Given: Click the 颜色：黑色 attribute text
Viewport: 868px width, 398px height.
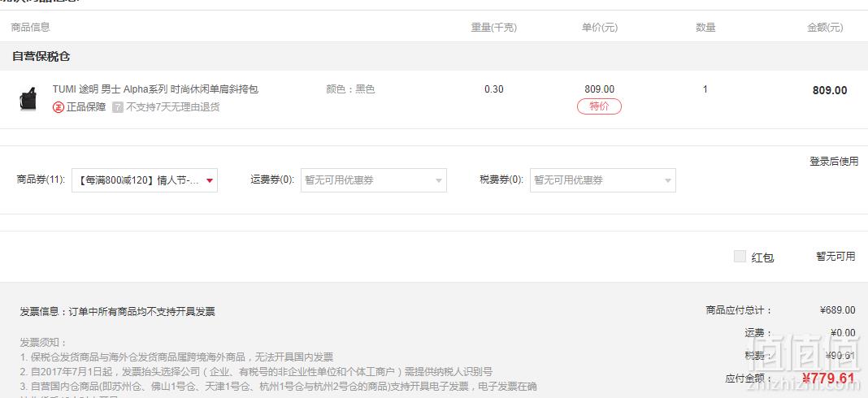Looking at the screenshot, I should pos(350,89).
